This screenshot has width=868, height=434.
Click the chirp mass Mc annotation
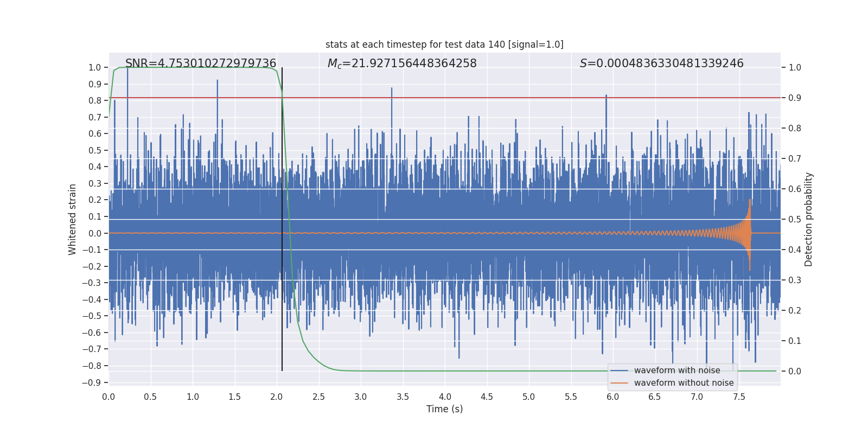point(402,63)
